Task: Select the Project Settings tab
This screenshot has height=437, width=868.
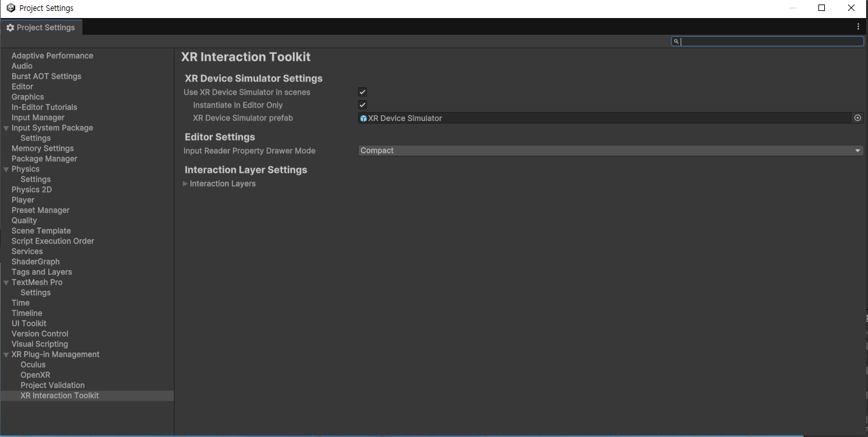Action: coord(41,27)
